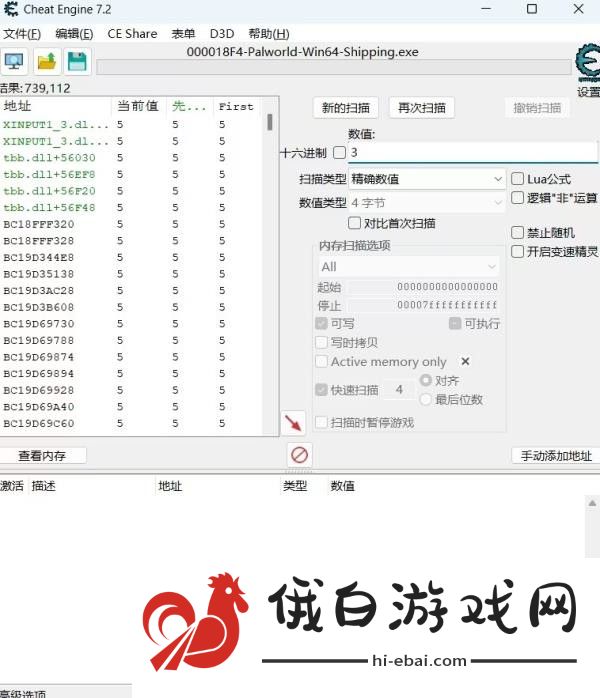Select result row tbb.dll+56F48
Image resolution: width=600 pixels, height=698 pixels.
click(132, 207)
